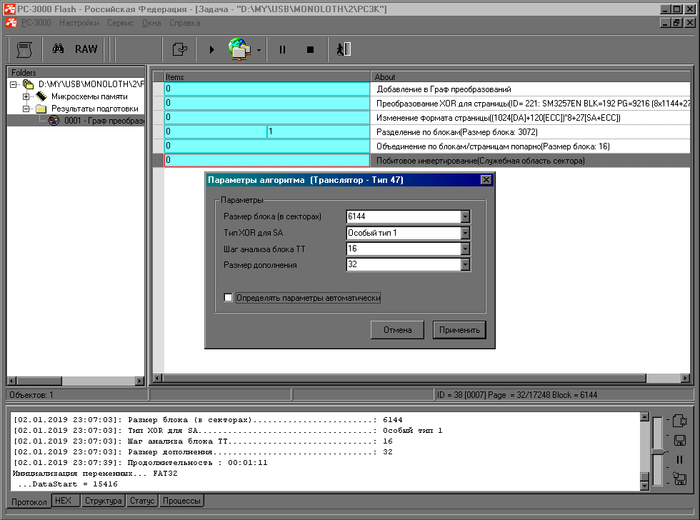Viewport: 700px width, 520px height.
Task: Enable 'Определять параметры автоматически' checkbox
Action: point(229,297)
